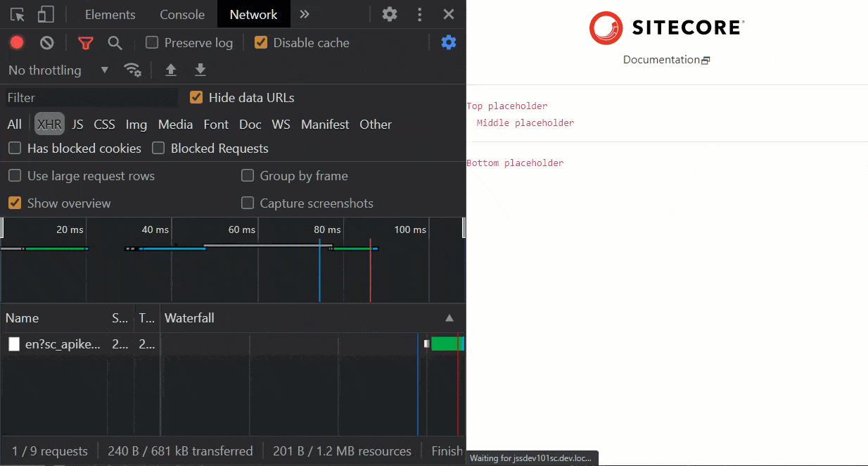Viewport: 868px width, 466px height.
Task: Export the HAR file
Action: [x=200, y=70]
